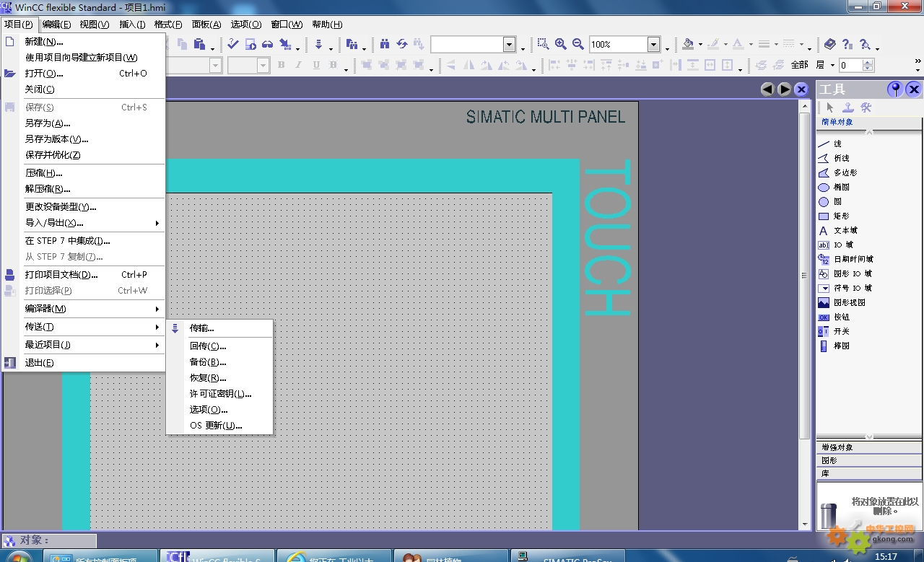Click the left navigation arrow button
Screen dimensions: 924x562
click(767, 89)
